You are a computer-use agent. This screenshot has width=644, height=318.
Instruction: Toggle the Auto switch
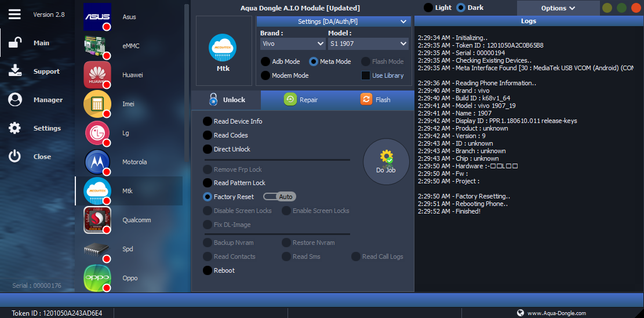click(280, 197)
